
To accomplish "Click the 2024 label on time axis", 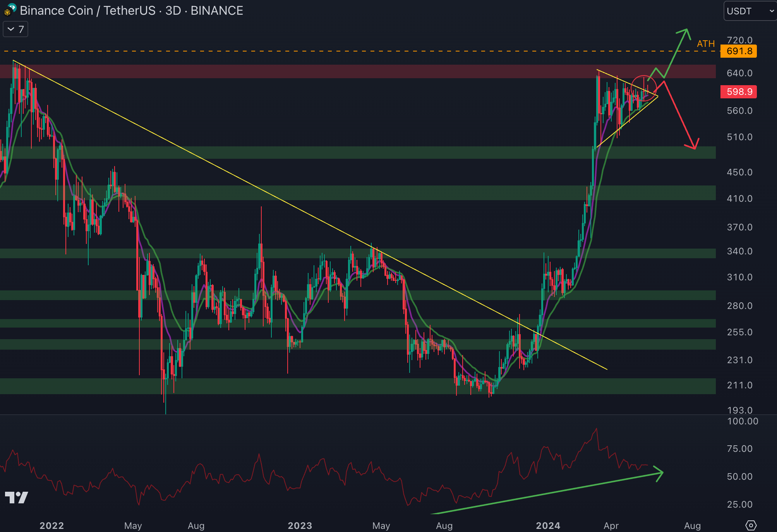I will click(547, 525).
